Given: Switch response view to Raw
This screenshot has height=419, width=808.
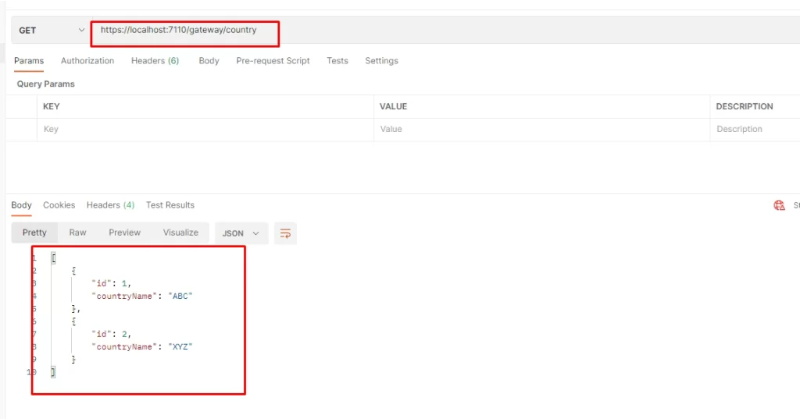Looking at the screenshot, I should 77,233.
